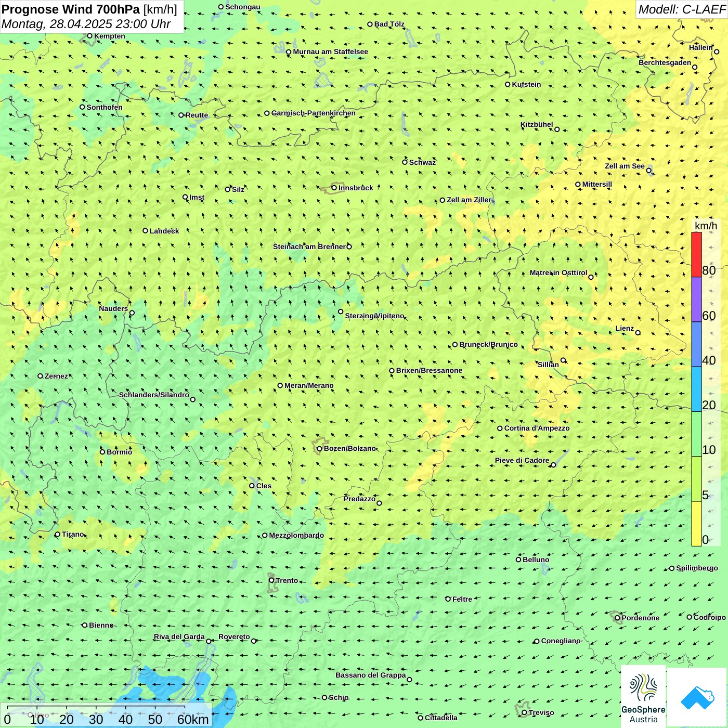Click the Bozen/Bolzano city label
The height and width of the screenshot is (728, 728).
(x=349, y=448)
